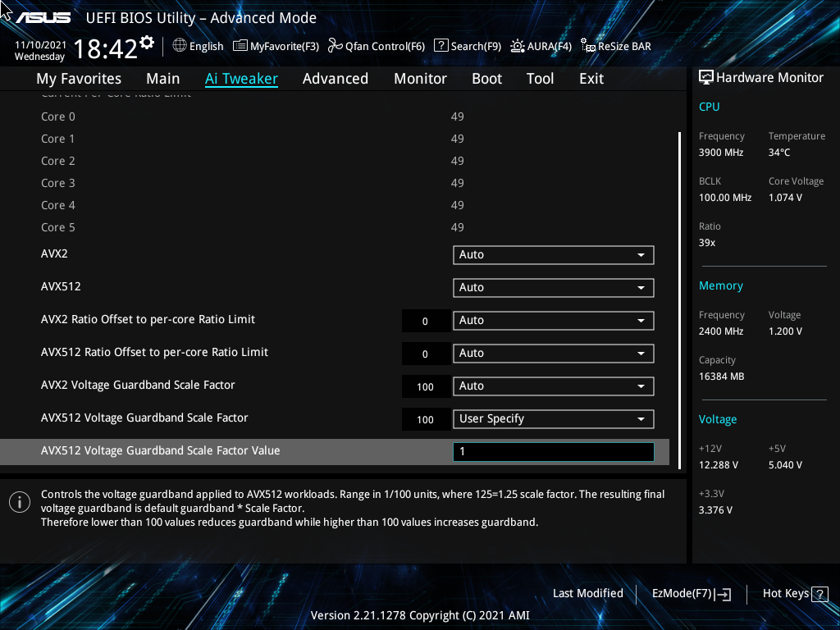840x630 pixels.
Task: Click the Hardware Monitor display icon
Action: point(706,78)
